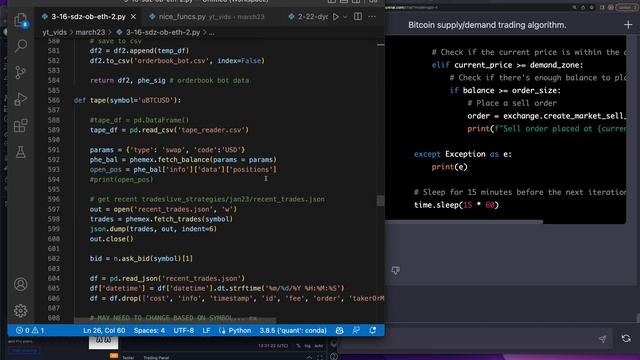Screen dimensions: 640x360
Task: Close the 3-16-sdz-ob-eth-2.py tab
Action: point(133,17)
